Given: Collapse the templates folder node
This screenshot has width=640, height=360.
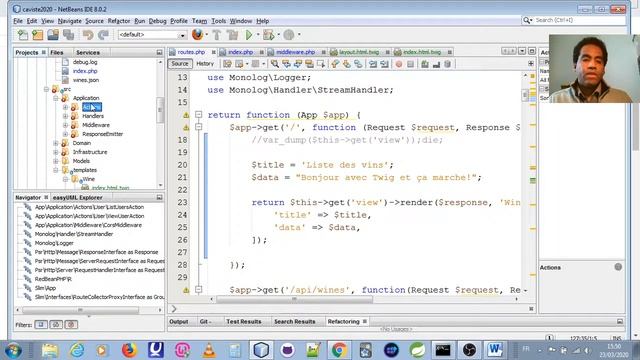Looking at the screenshot, I should (x=56, y=170).
